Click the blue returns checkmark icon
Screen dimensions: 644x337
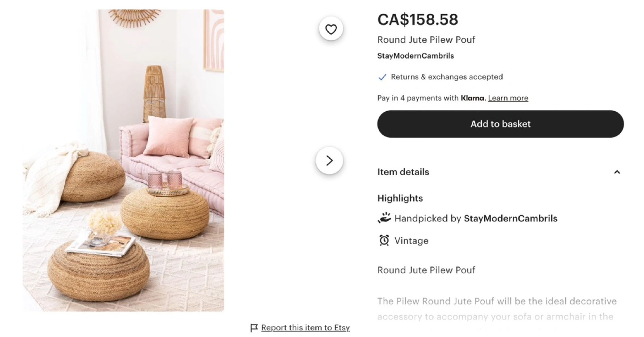382,77
